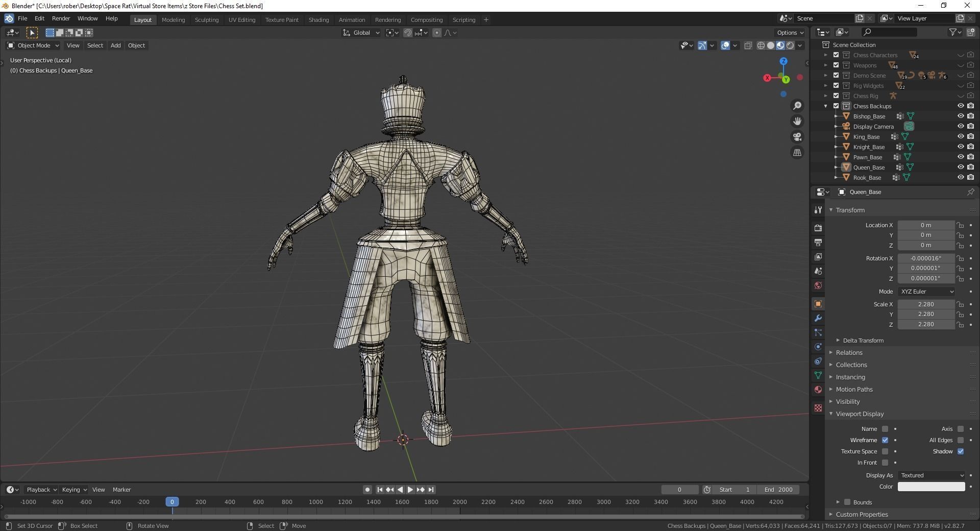Click the viewport display Color swatch
Image resolution: width=980 pixels, height=531 pixels.
click(x=932, y=487)
